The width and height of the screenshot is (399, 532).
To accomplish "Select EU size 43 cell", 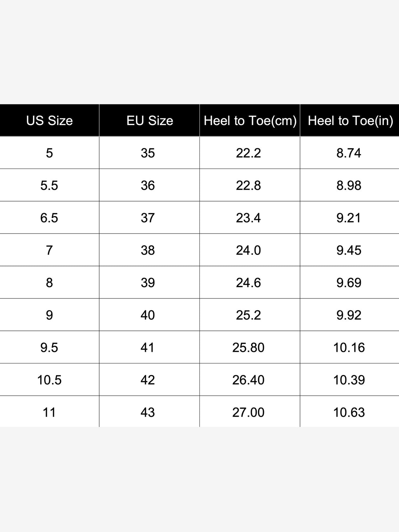I will (x=150, y=412).
